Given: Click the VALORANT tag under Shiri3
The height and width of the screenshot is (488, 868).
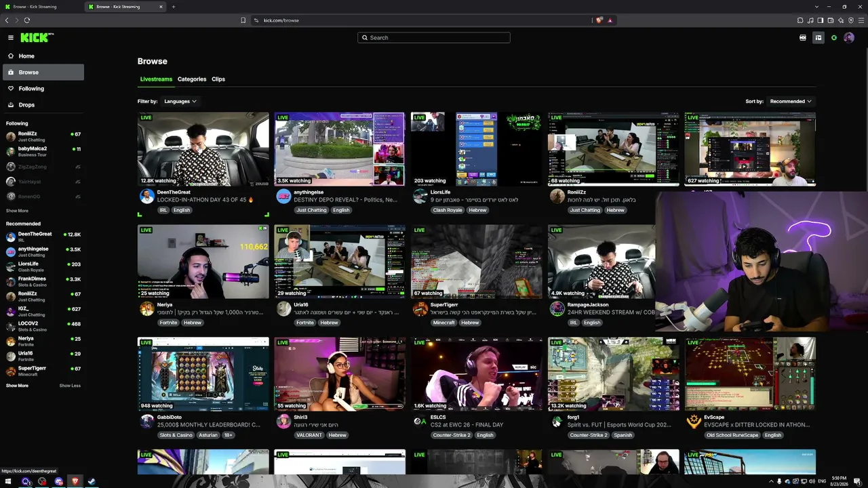Looking at the screenshot, I should pyautogui.click(x=309, y=435).
